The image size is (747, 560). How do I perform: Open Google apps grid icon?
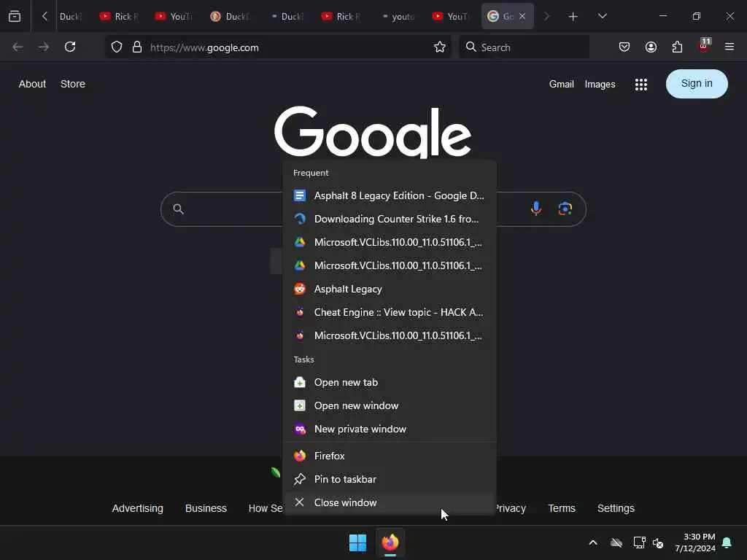pyautogui.click(x=641, y=85)
